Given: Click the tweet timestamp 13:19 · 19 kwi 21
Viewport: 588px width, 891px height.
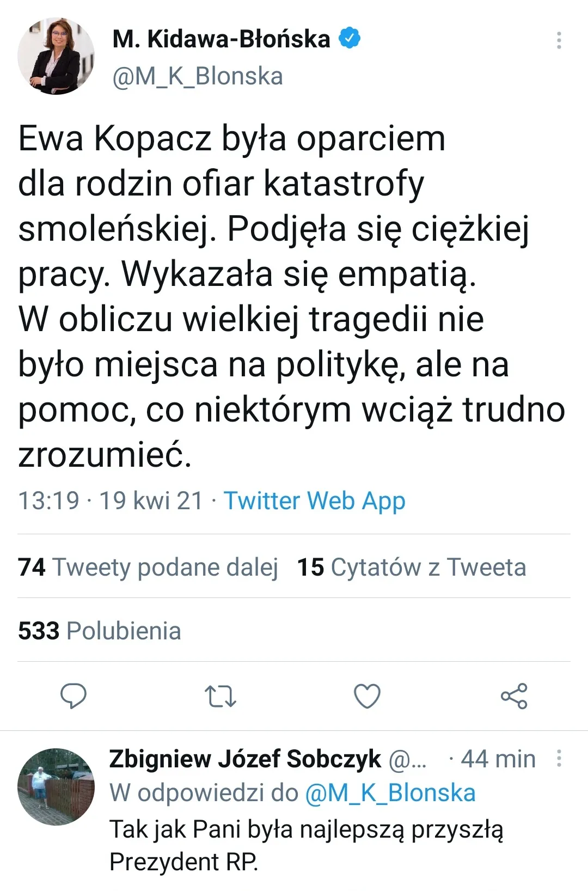Looking at the screenshot, I should pos(112,501).
